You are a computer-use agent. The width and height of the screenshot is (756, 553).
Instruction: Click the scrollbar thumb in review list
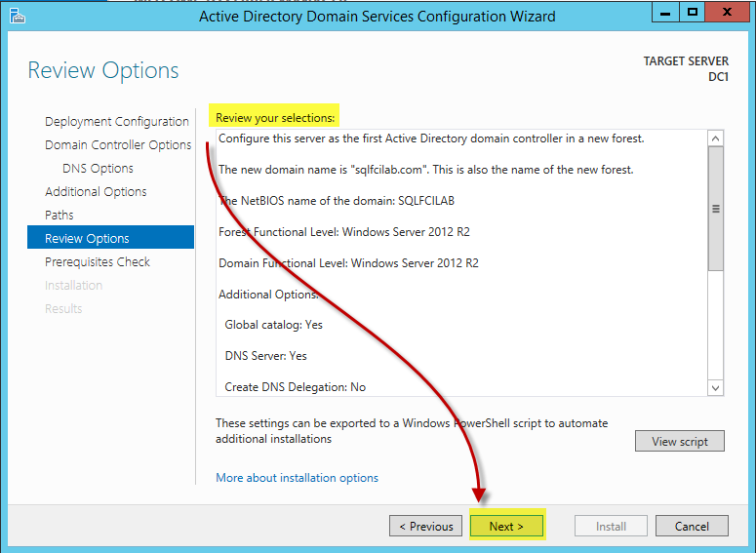point(715,209)
